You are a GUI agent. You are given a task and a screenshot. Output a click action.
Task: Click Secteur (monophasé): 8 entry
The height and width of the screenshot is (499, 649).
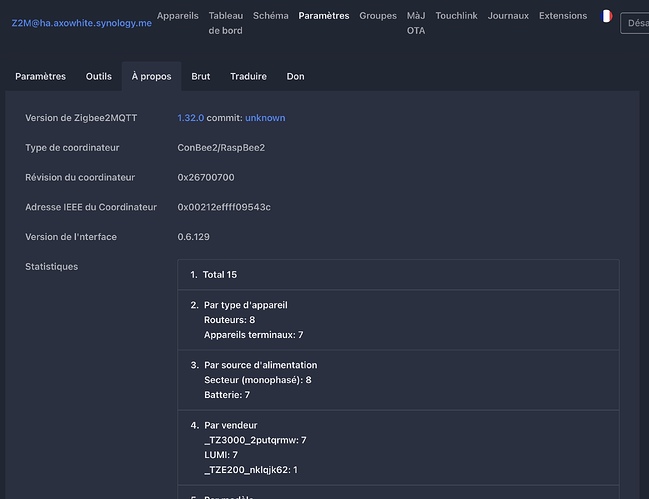click(258, 380)
